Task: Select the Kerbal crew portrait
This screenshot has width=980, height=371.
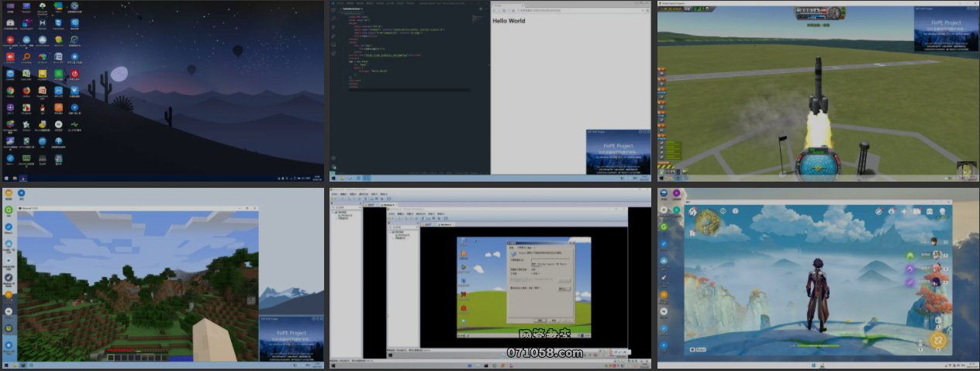Action: point(966,169)
